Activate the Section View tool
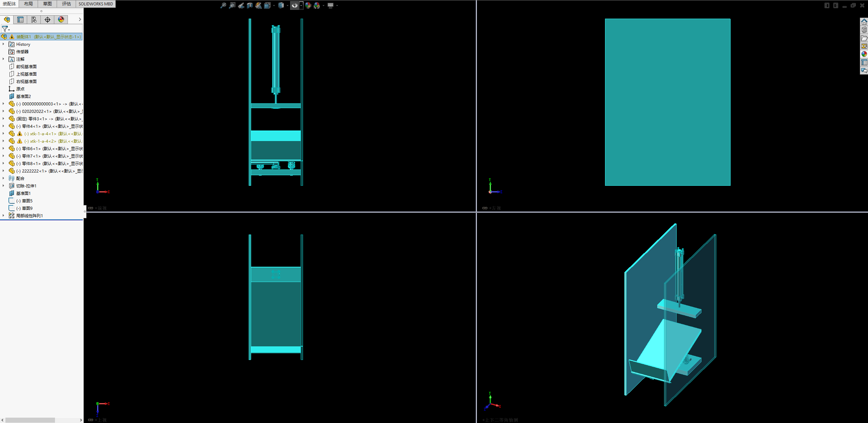Viewport: 868px width, 423px height. coord(250,5)
